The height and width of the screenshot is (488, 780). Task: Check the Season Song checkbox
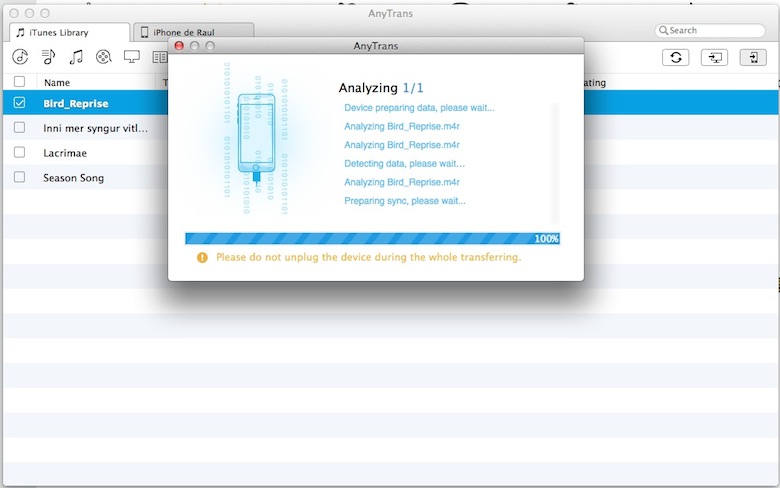pyautogui.click(x=19, y=177)
